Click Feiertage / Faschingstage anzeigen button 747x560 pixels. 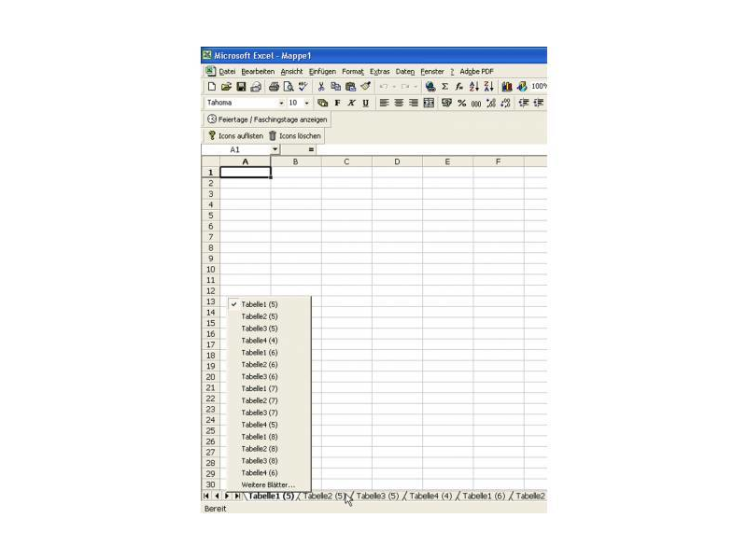[x=267, y=119]
